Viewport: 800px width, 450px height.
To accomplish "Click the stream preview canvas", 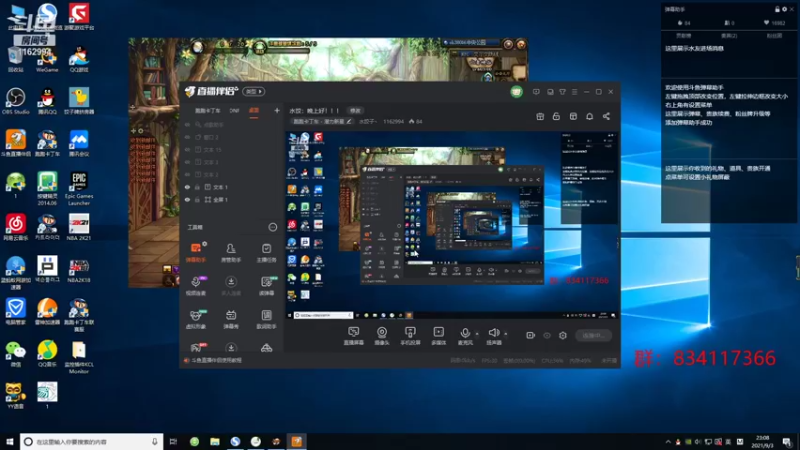I will pos(452,226).
